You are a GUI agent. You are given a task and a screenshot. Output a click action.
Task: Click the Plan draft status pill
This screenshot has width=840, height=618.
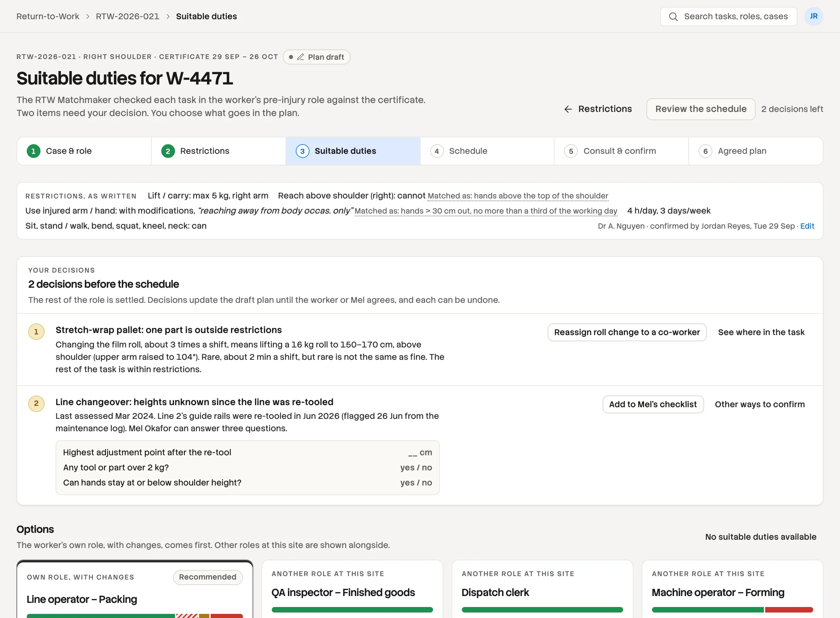[x=316, y=57]
